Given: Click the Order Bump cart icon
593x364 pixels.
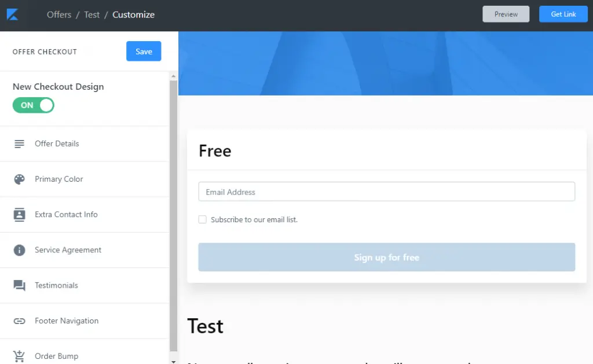Looking at the screenshot, I should point(20,356).
